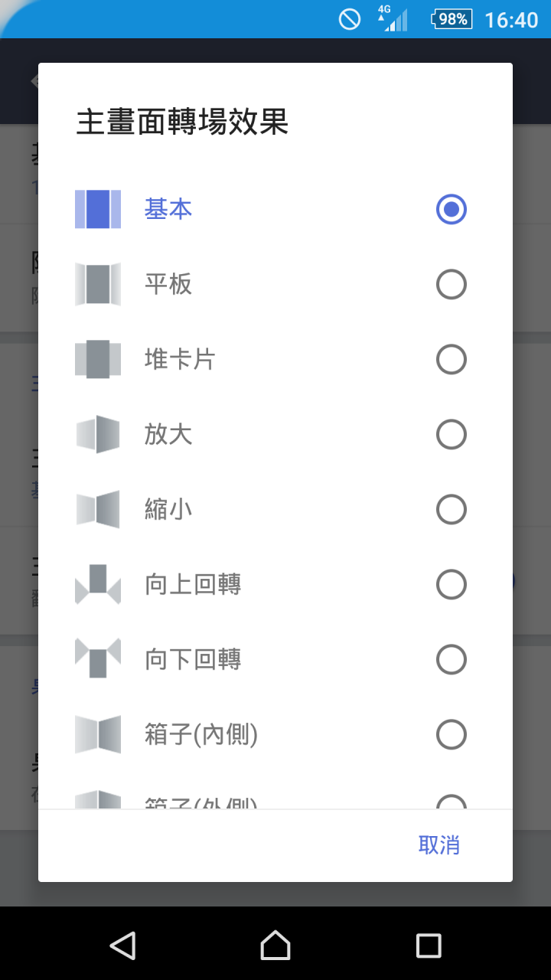Select the 堆卡片 radio button
This screenshot has width=551, height=980.
click(x=452, y=359)
